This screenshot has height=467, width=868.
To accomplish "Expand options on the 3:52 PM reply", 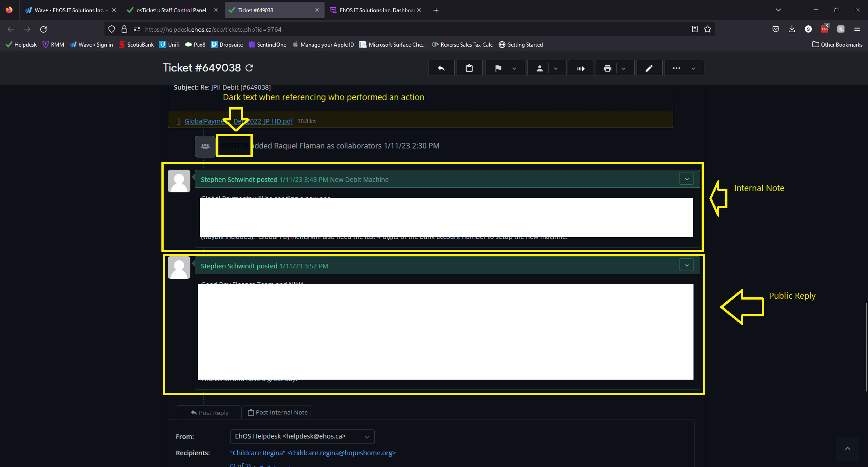I will click(687, 265).
